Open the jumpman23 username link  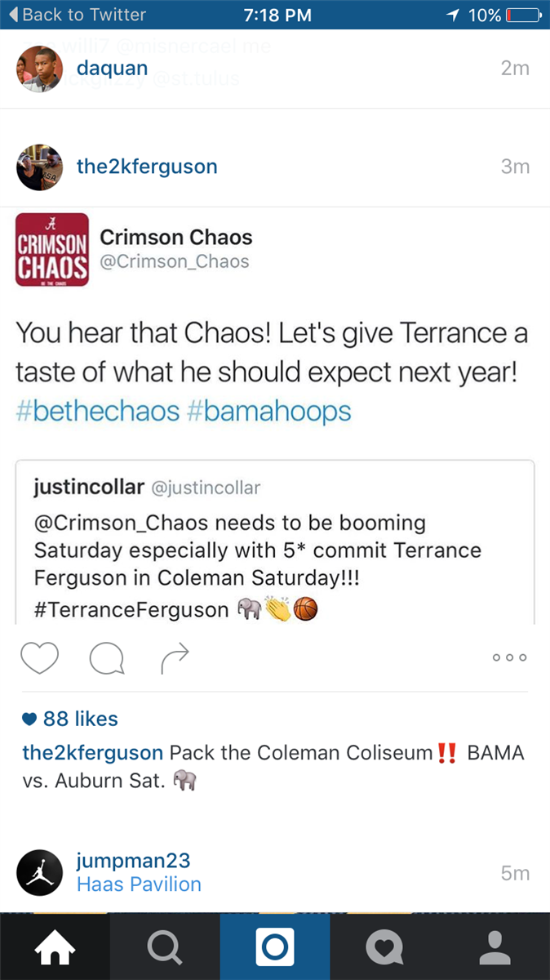point(133,861)
